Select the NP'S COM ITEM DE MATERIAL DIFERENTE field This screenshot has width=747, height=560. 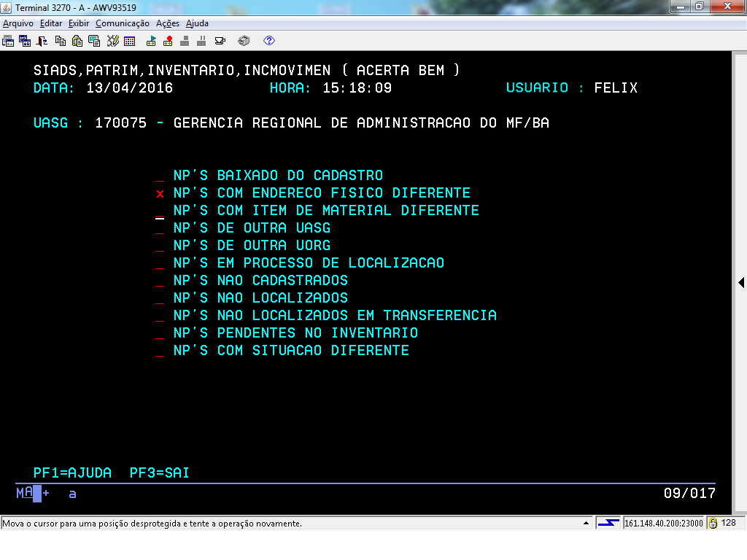pos(160,211)
